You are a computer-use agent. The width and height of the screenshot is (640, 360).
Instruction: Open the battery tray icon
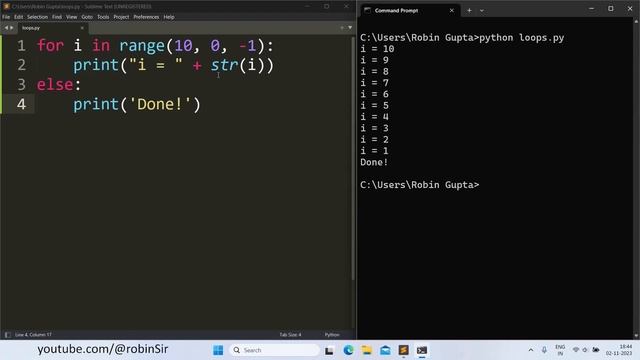[596, 350]
